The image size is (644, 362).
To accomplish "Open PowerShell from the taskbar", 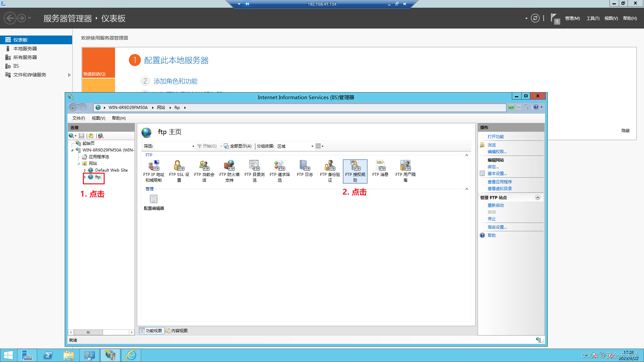I will click(48, 355).
